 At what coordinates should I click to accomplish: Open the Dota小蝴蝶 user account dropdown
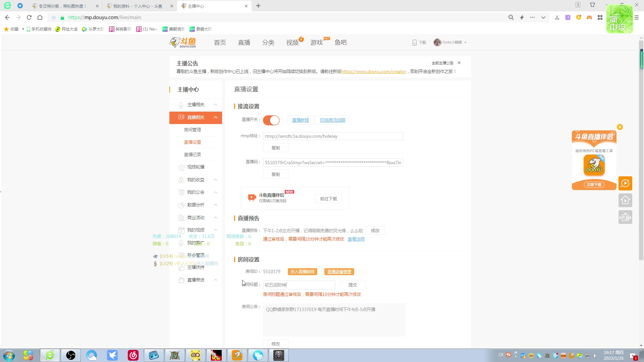click(x=450, y=42)
